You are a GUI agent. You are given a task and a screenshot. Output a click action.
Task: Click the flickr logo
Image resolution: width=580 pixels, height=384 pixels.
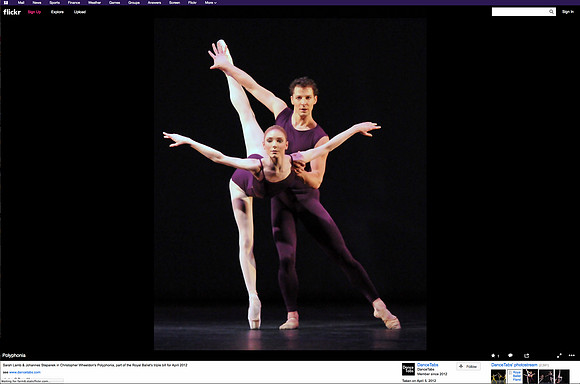(12, 12)
